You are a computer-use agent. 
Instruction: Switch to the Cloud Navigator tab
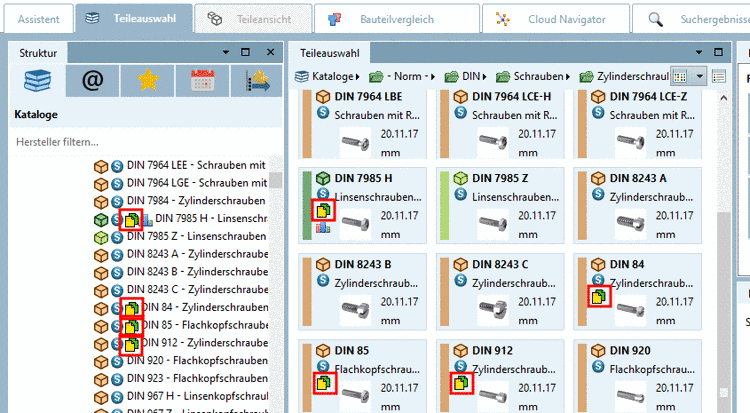[556, 19]
